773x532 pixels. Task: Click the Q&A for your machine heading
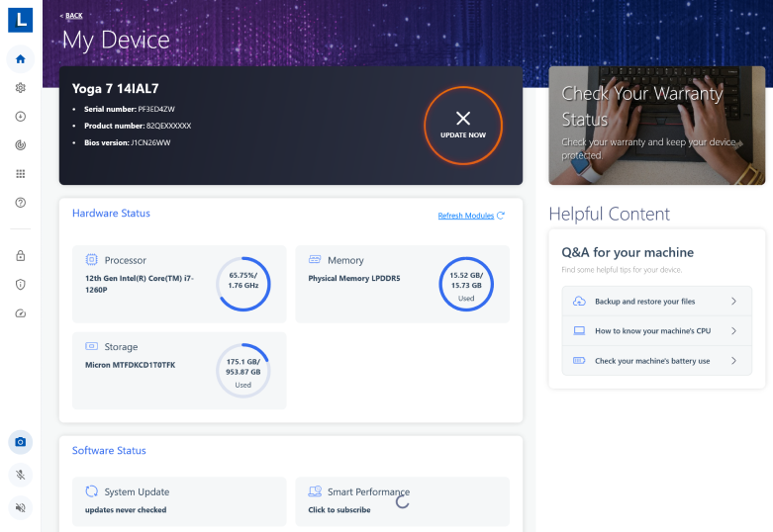[x=628, y=253]
